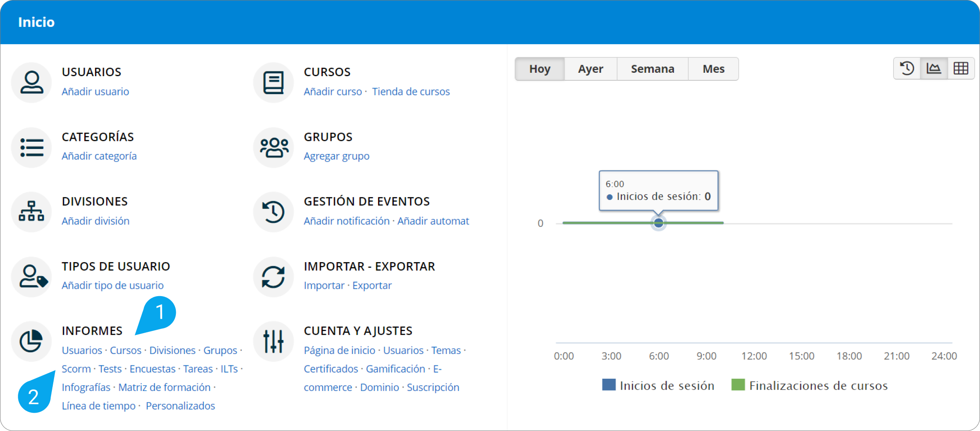Viewport: 980px width, 431px height.
Task: Toggle Finalizaciones de cursos legend swatch
Action: click(738, 385)
